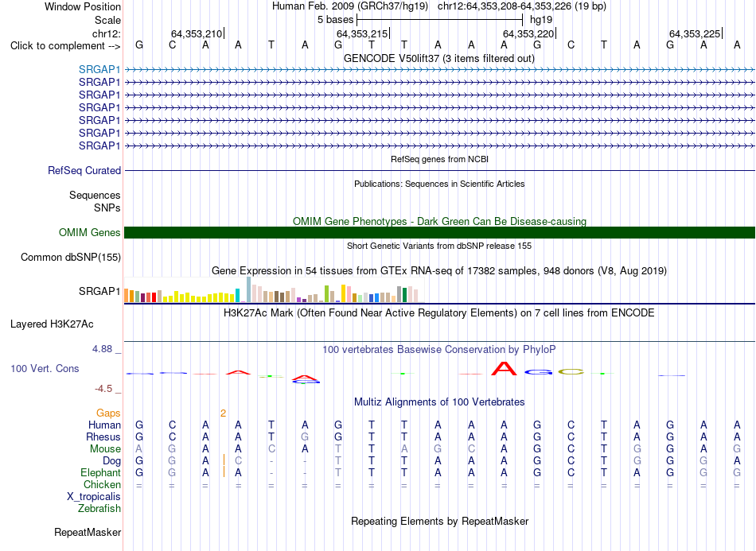Click position marker 64,353,215

(x=362, y=33)
